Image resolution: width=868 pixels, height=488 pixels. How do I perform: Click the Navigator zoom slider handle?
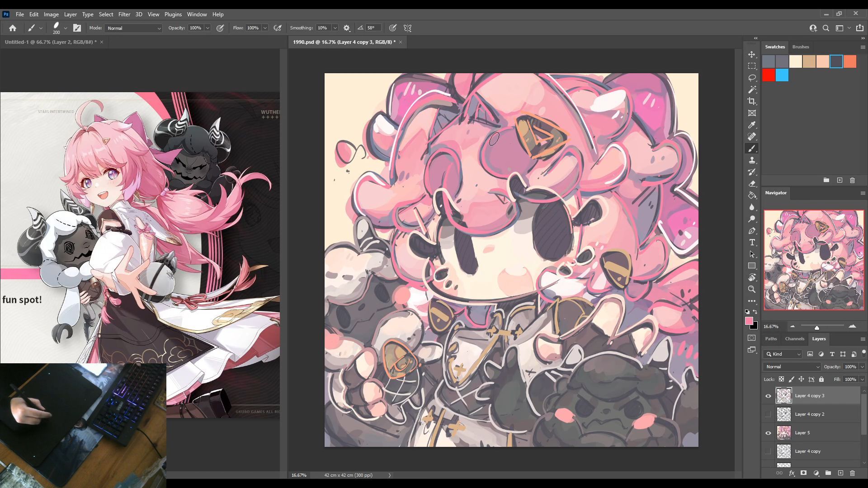click(x=816, y=327)
